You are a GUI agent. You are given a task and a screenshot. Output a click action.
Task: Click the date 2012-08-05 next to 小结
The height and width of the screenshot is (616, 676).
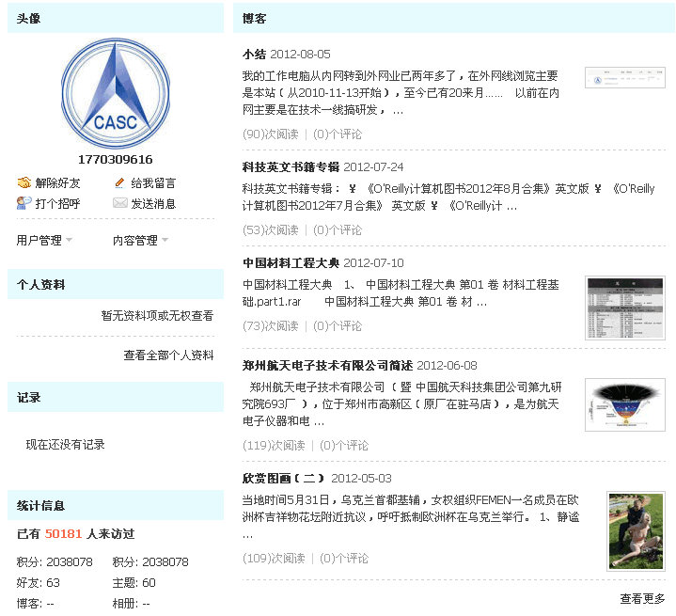coord(300,55)
